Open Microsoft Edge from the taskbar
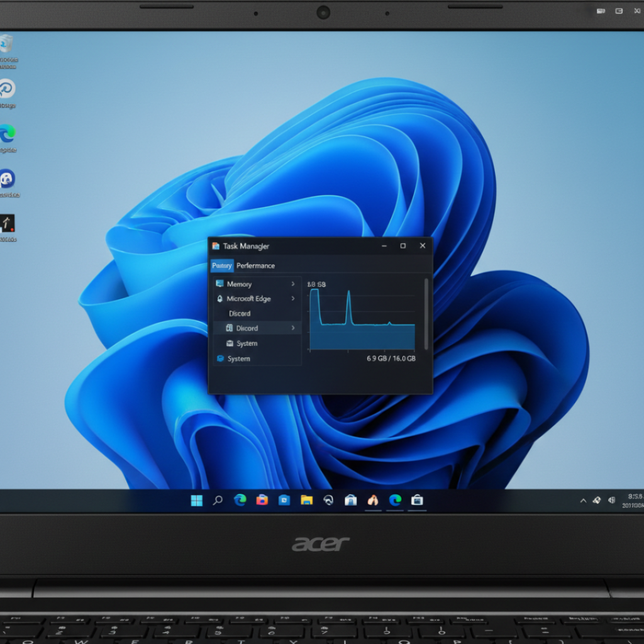The width and height of the screenshot is (644, 644). point(239,500)
